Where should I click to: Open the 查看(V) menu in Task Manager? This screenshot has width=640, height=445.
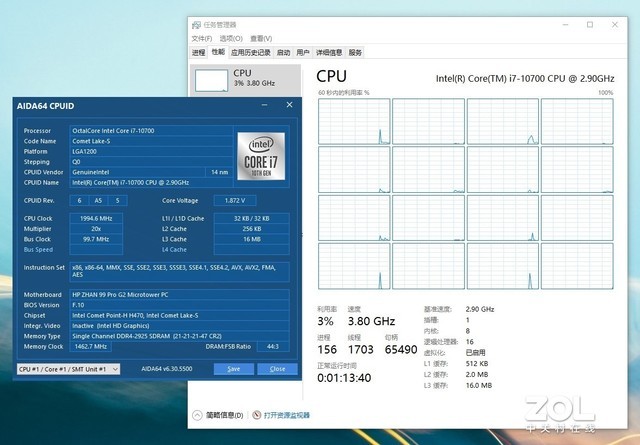(x=261, y=38)
